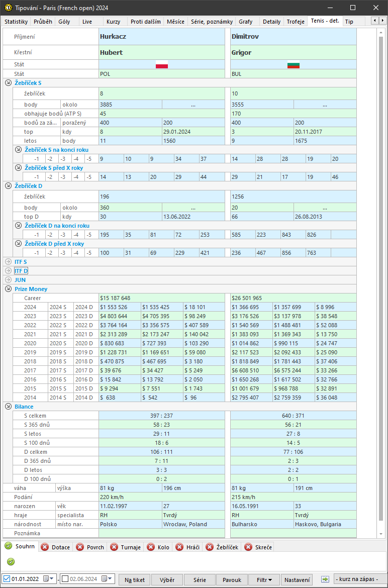
Task: Click the green check icon below Souhrn tab
Action: [11, 561]
